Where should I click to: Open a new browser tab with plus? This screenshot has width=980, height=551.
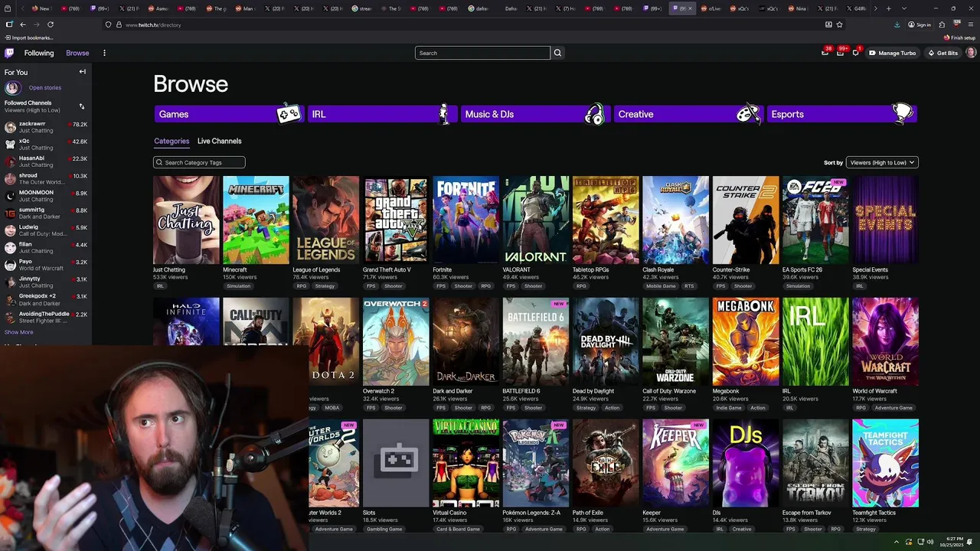point(888,8)
